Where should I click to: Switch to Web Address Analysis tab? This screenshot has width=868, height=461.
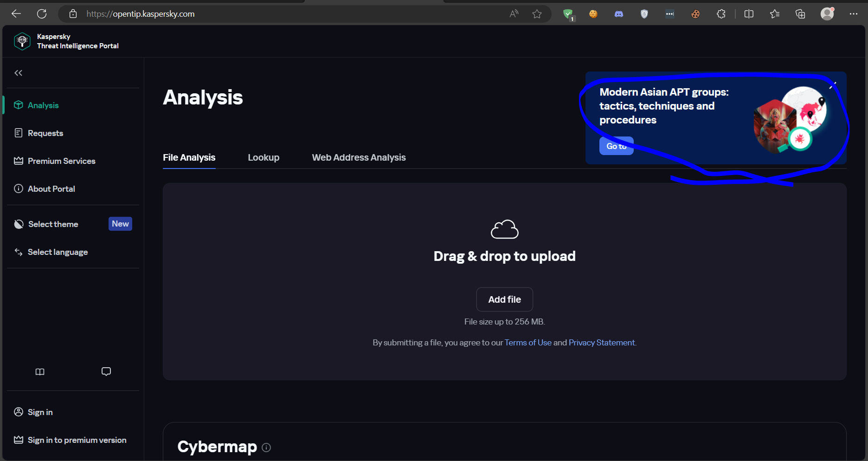click(359, 157)
